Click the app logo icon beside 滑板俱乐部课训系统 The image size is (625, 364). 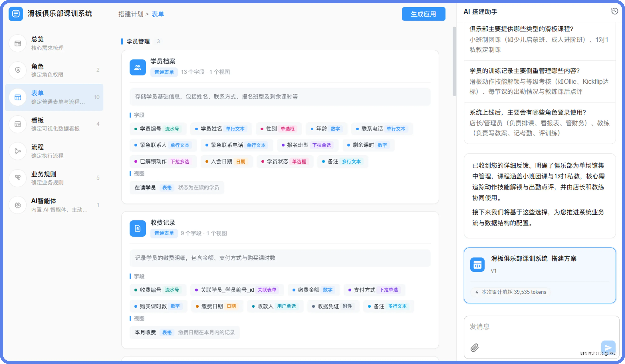(x=16, y=14)
